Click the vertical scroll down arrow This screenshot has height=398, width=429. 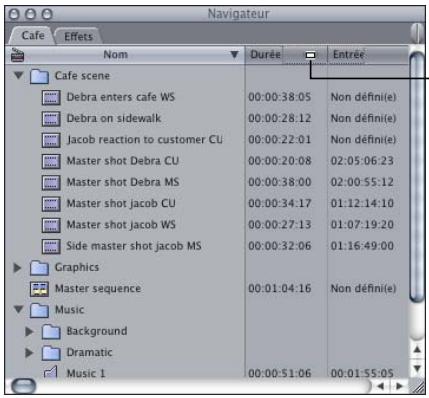click(x=417, y=368)
